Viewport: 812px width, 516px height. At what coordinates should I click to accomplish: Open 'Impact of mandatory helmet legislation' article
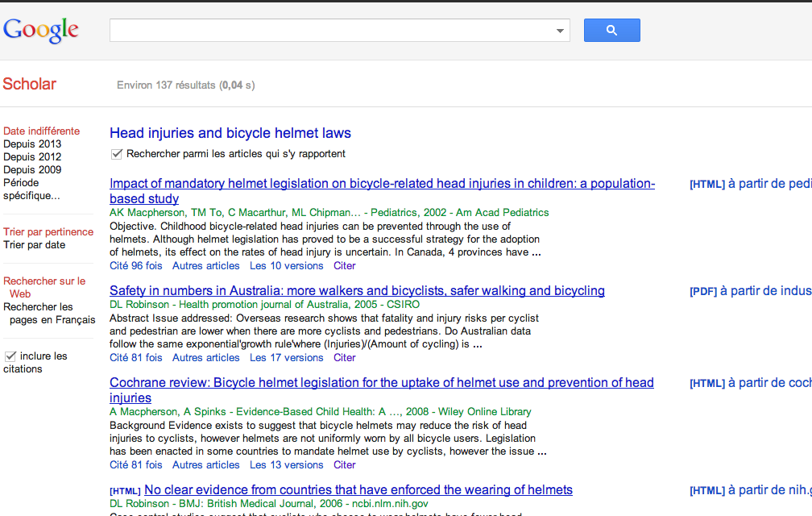point(382,190)
